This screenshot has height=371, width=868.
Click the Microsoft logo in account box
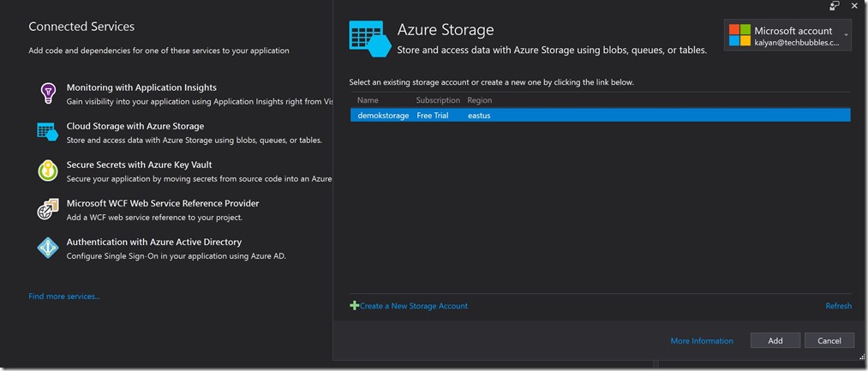click(x=739, y=36)
